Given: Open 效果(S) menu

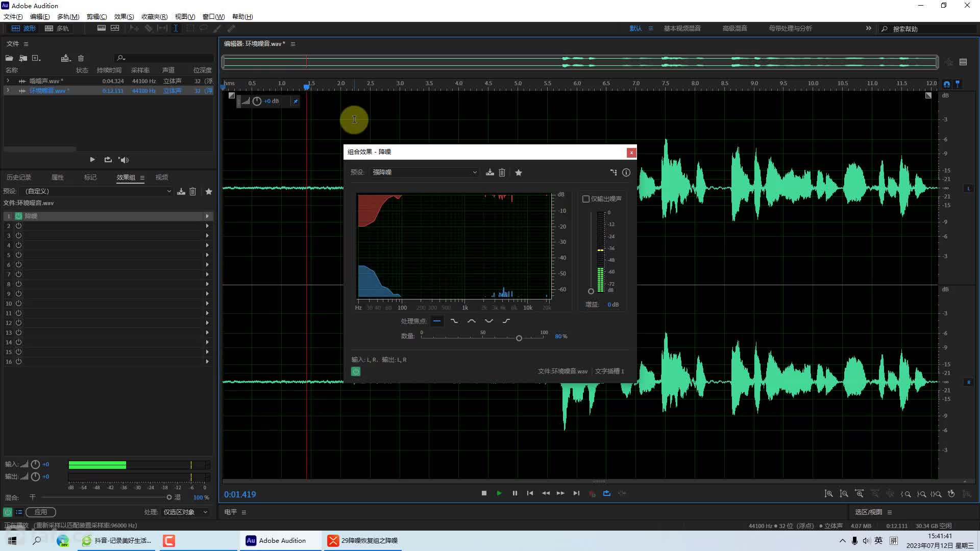Looking at the screenshot, I should (x=124, y=17).
